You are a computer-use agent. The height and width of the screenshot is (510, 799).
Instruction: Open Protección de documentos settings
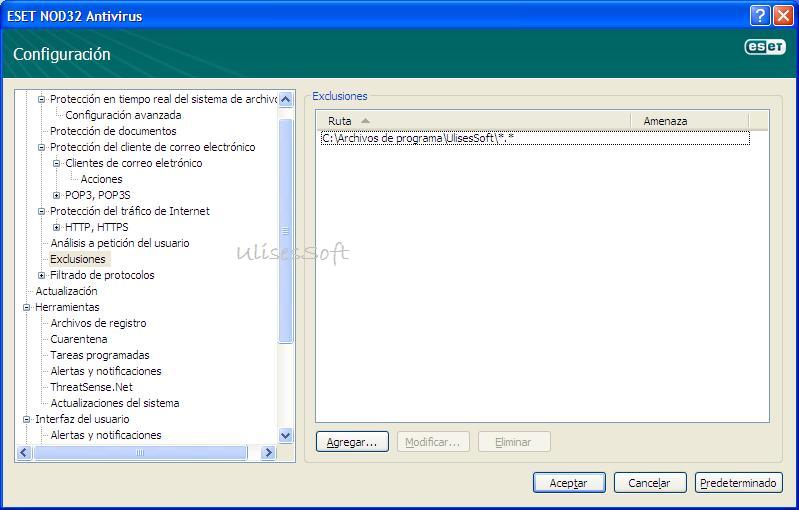coord(113,131)
